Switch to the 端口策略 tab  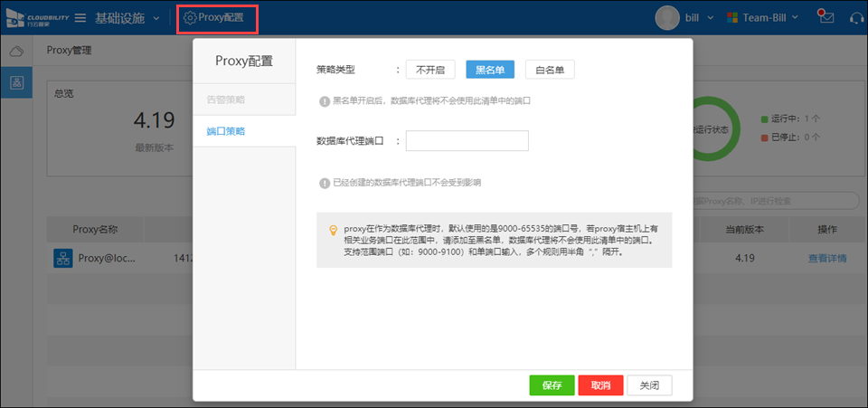pos(225,132)
